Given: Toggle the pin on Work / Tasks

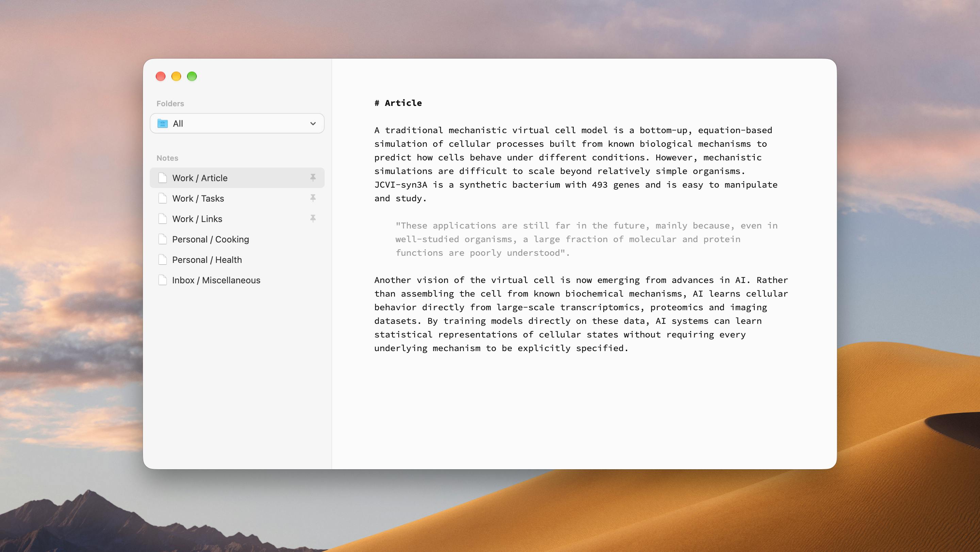Looking at the screenshot, I should tap(313, 198).
